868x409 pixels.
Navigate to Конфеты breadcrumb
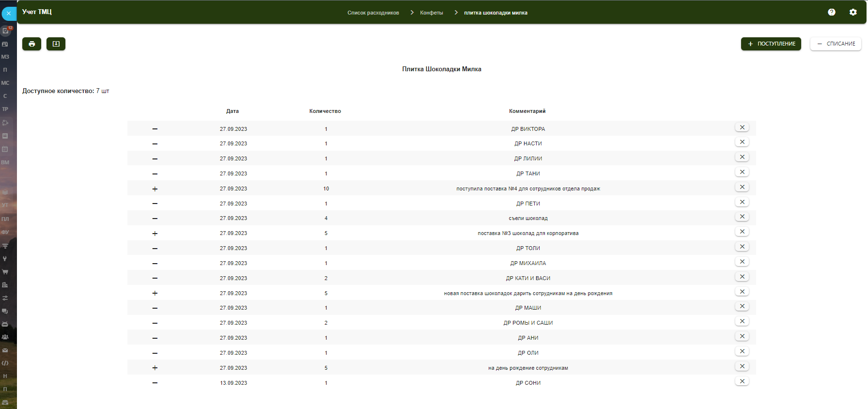click(431, 13)
